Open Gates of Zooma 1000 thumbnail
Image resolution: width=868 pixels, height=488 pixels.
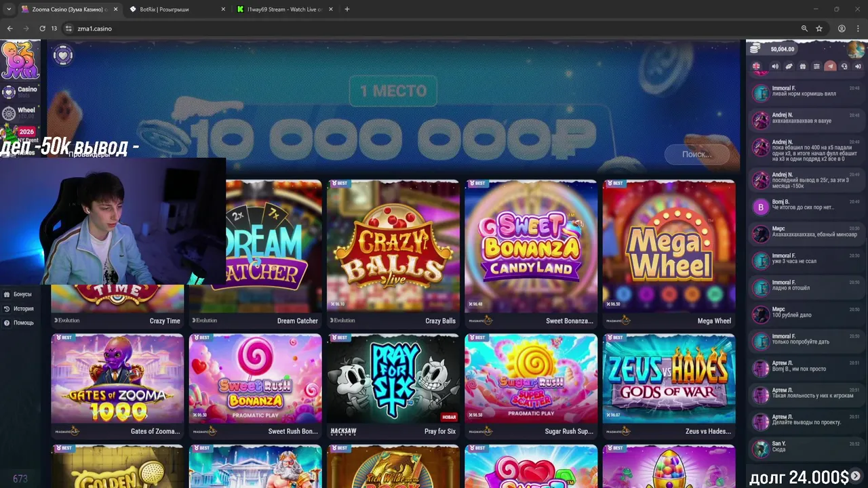coord(117,378)
